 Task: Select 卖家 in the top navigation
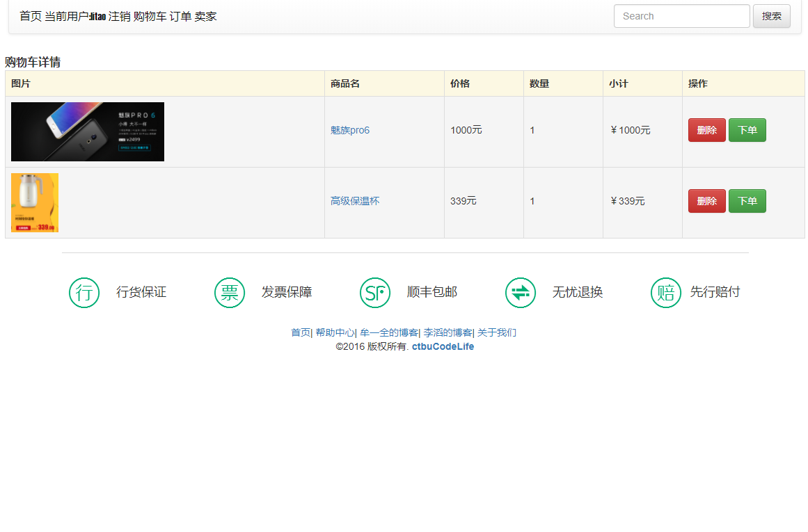coord(205,16)
